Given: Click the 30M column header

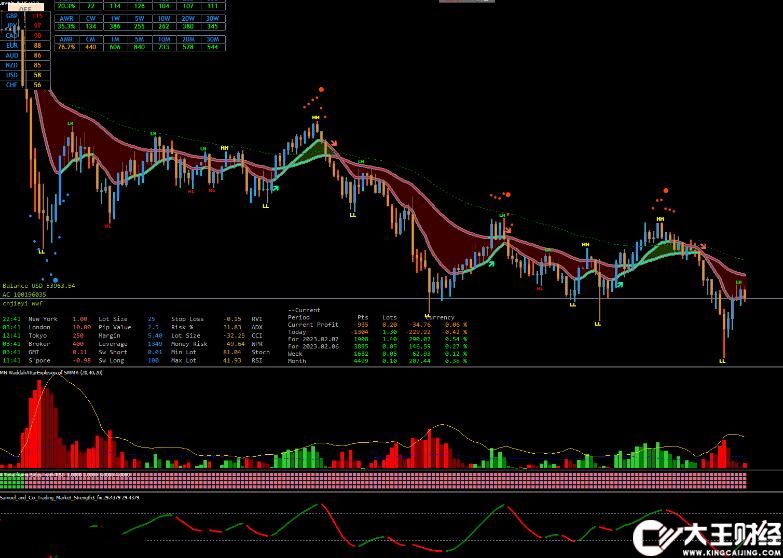Looking at the screenshot, I should tap(213, 39).
